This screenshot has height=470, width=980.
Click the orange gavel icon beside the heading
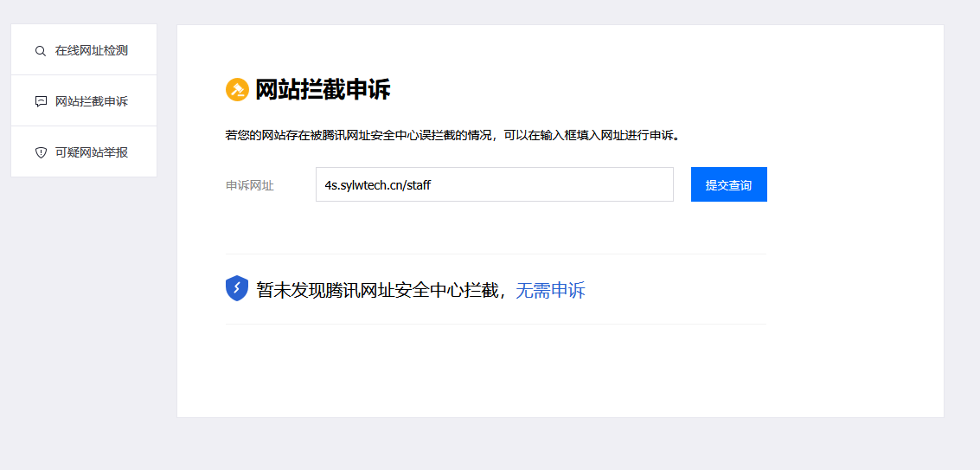238,89
